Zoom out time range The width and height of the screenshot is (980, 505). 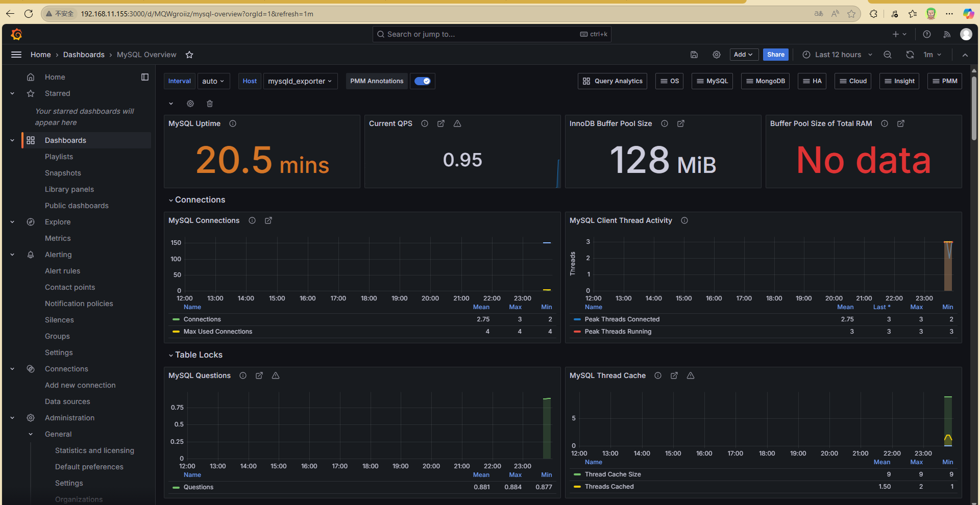click(x=888, y=55)
